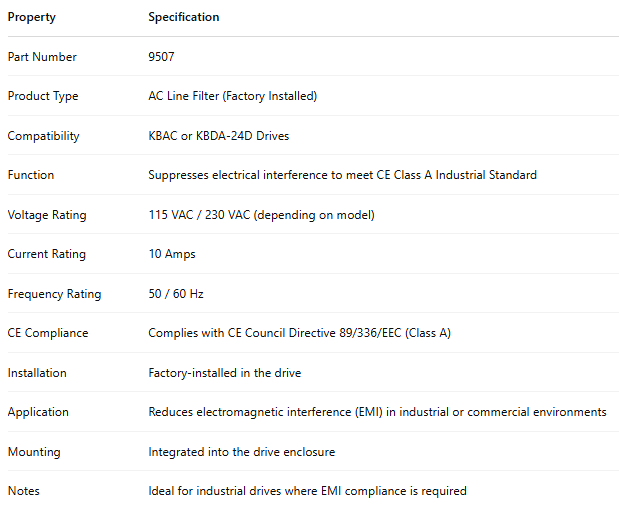This screenshot has height=523, width=619.
Task: Click the Integrated into the drive enclosure text
Action: pyautogui.click(x=241, y=452)
